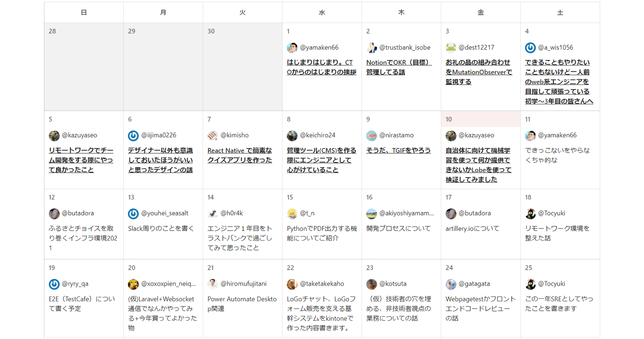
Task: Open the そうだ、TGIFをやろう article link
Action: [x=398, y=150]
